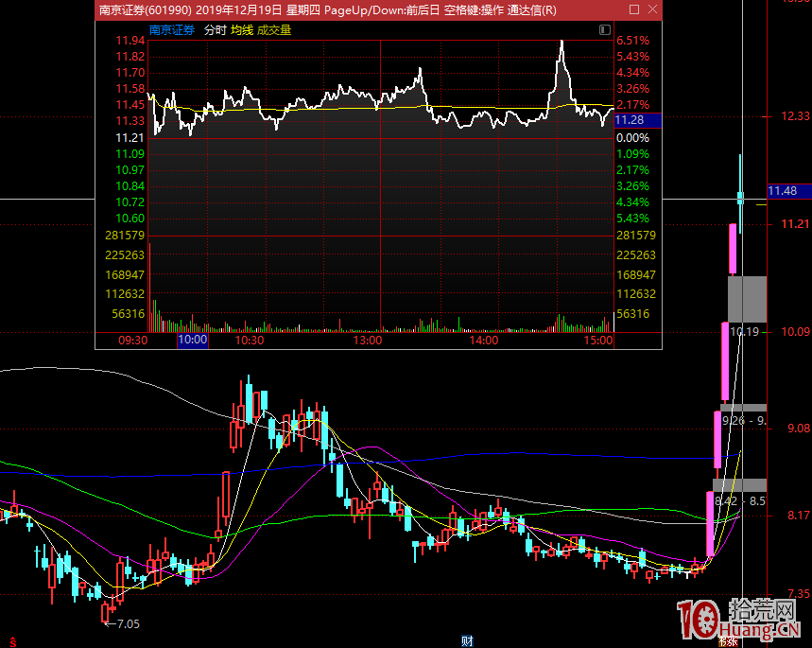
Task: Click the 11.70 price axis label
Action: pyautogui.click(x=130, y=73)
